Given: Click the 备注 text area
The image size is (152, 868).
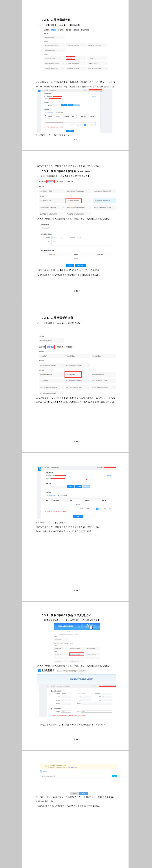Looking at the screenshot, I should [81, 243].
